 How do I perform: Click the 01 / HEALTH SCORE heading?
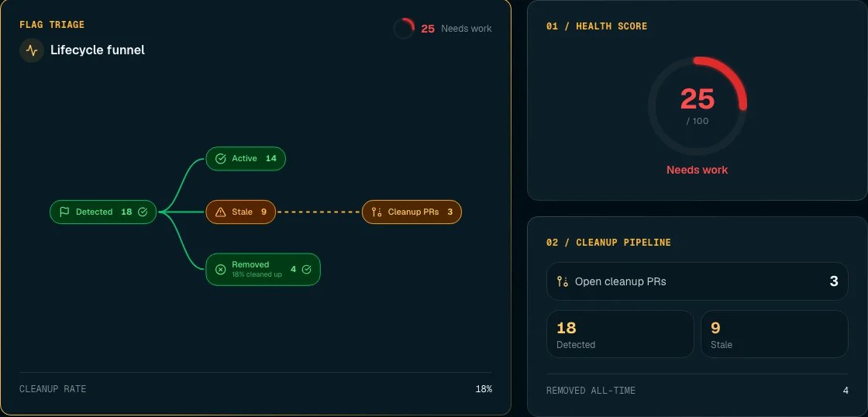coord(597,26)
